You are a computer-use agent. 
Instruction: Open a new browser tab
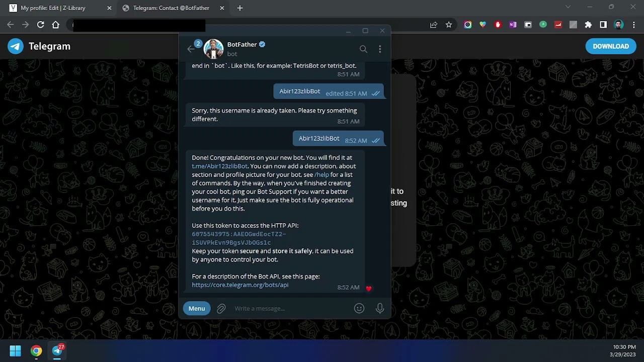pyautogui.click(x=240, y=8)
